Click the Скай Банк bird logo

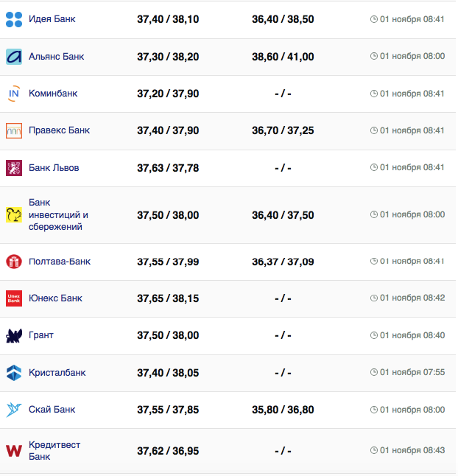[14, 410]
